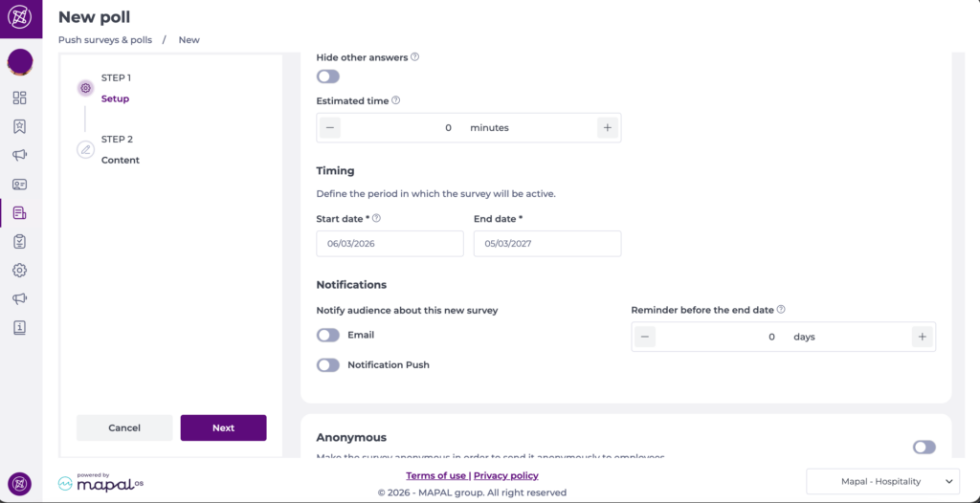
Task: Select the surveys and polls sidebar icon
Action: (20, 212)
